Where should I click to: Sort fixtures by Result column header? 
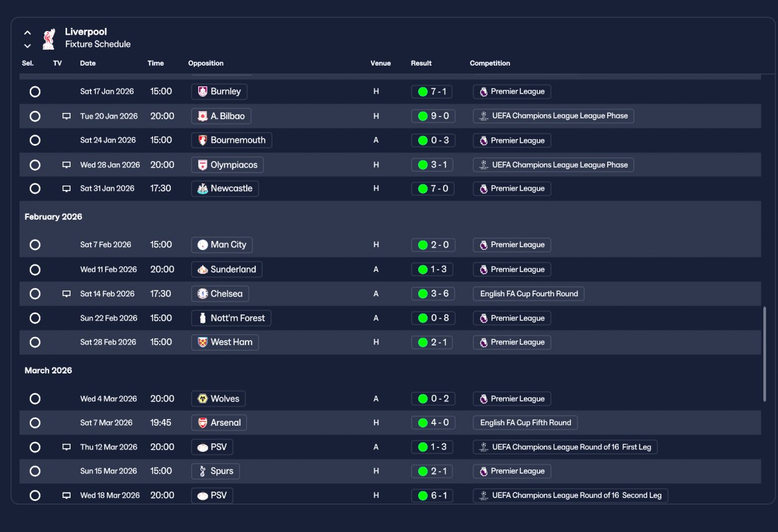[421, 63]
